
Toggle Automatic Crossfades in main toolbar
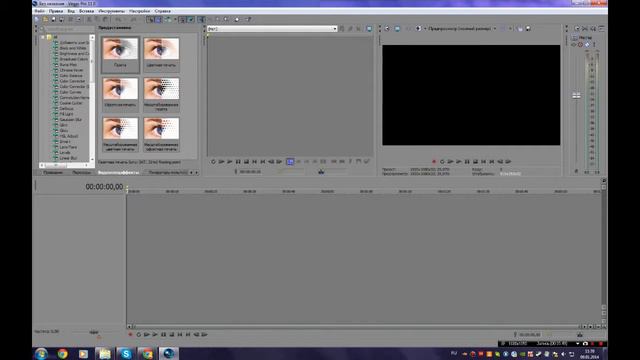[x=158, y=19]
